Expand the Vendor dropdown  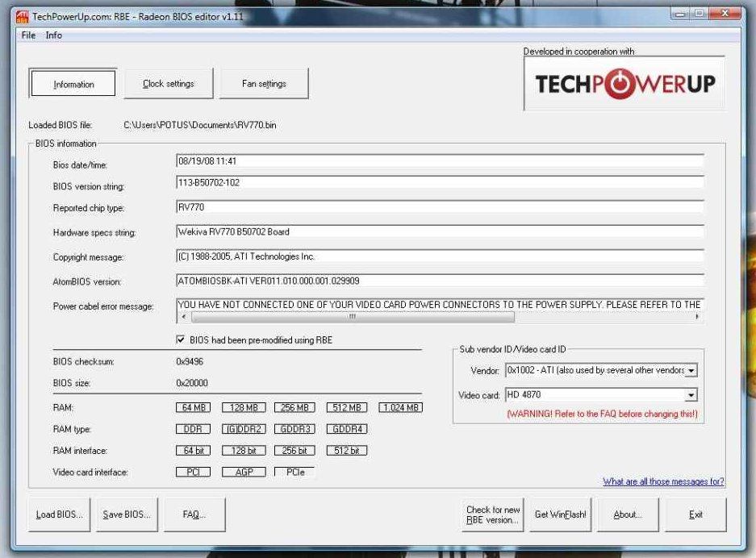[691, 371]
